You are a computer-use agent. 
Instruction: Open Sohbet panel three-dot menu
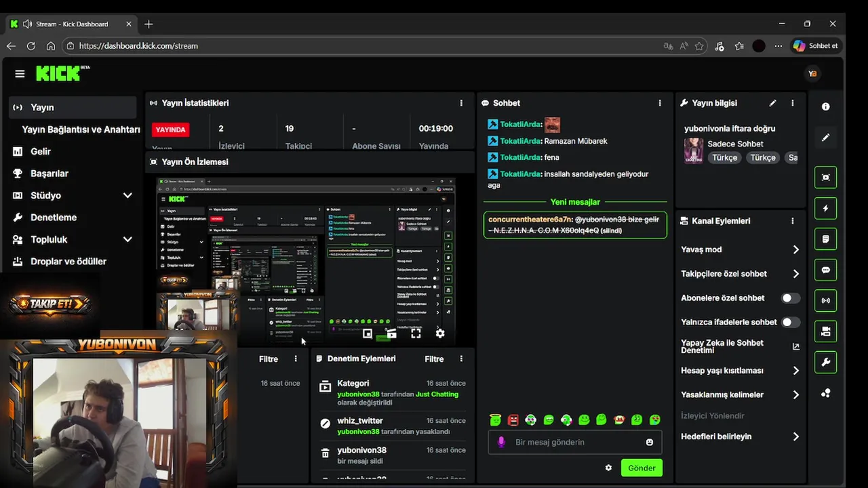pos(660,103)
